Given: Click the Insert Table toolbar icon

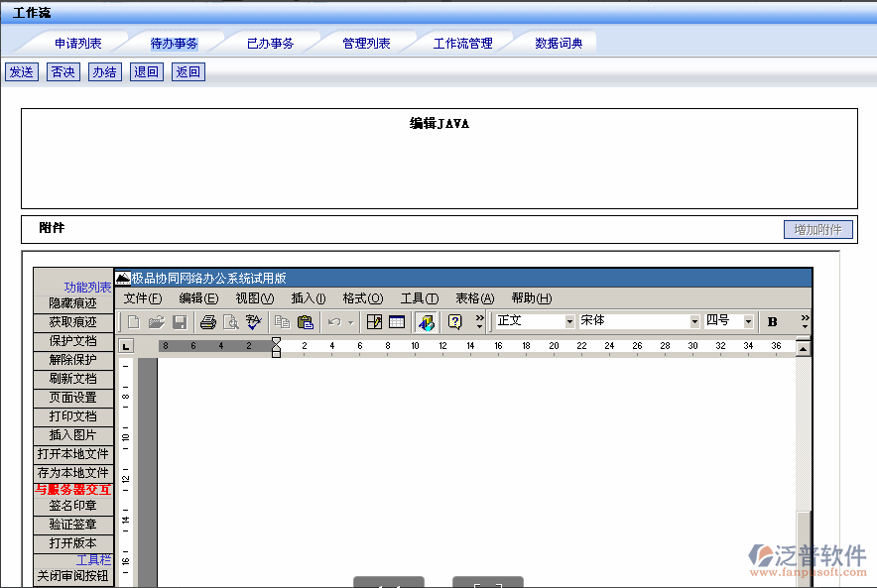Looking at the screenshot, I should click(397, 321).
